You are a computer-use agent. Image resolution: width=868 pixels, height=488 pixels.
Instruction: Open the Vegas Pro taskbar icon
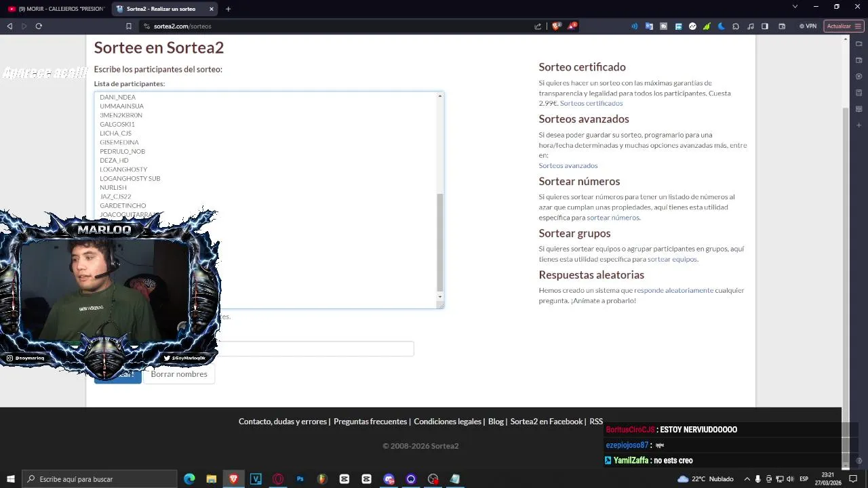click(x=256, y=479)
